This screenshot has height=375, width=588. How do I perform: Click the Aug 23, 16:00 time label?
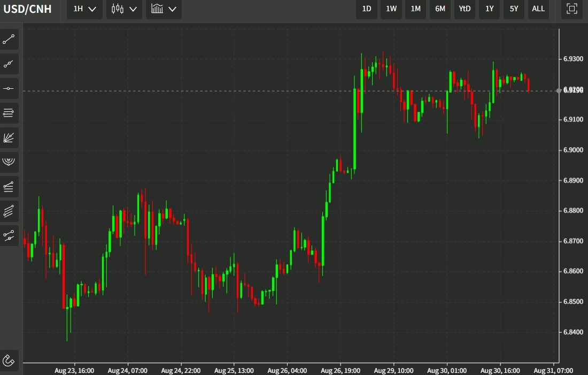tap(74, 371)
